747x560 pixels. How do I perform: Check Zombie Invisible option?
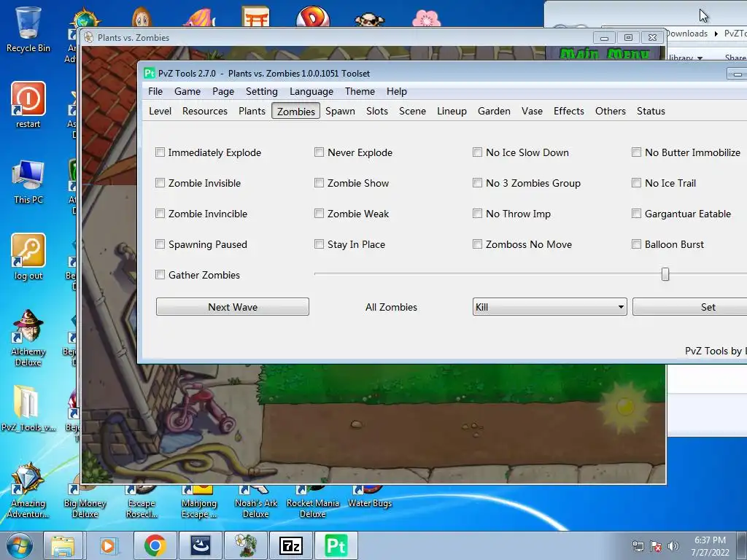(160, 183)
